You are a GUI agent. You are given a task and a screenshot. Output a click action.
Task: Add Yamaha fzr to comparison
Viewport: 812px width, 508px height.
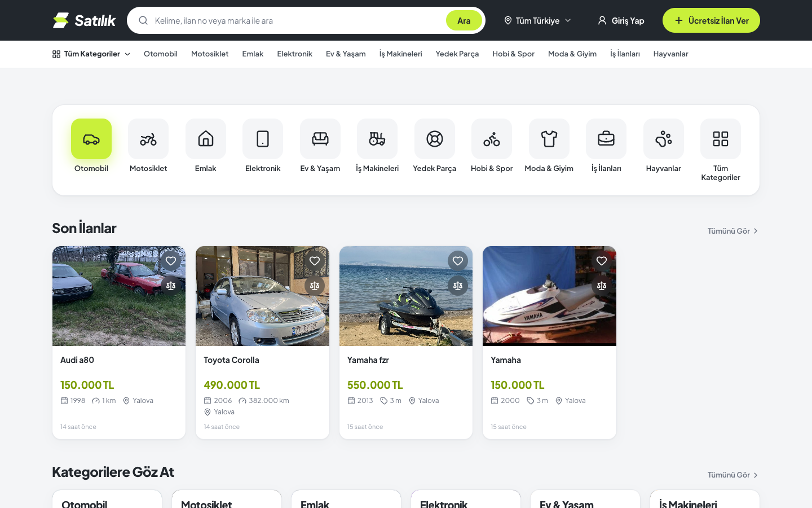click(458, 286)
